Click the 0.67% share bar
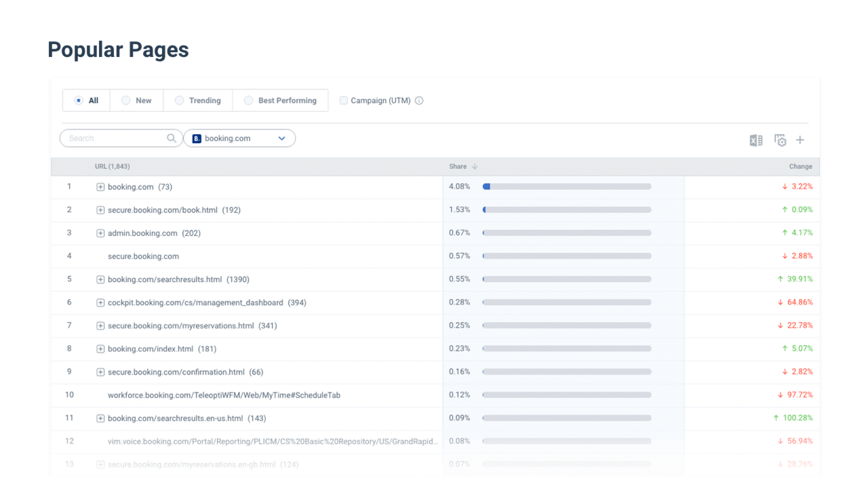This screenshot has width=868, height=487. [x=567, y=233]
